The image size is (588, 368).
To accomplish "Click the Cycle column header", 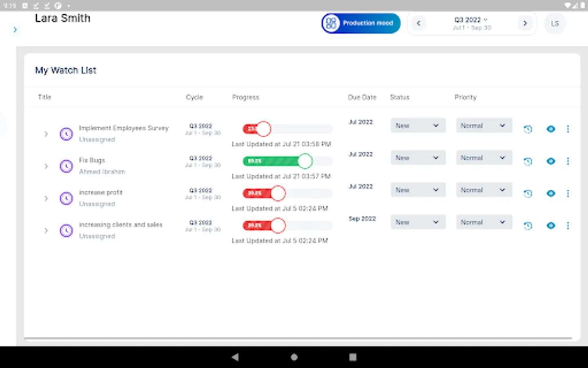I will point(194,97).
